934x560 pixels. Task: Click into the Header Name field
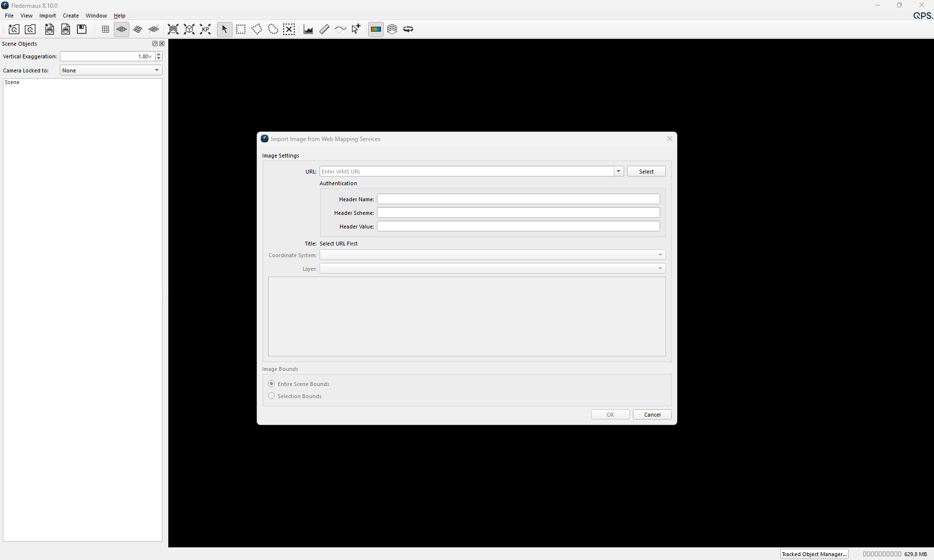(519, 199)
